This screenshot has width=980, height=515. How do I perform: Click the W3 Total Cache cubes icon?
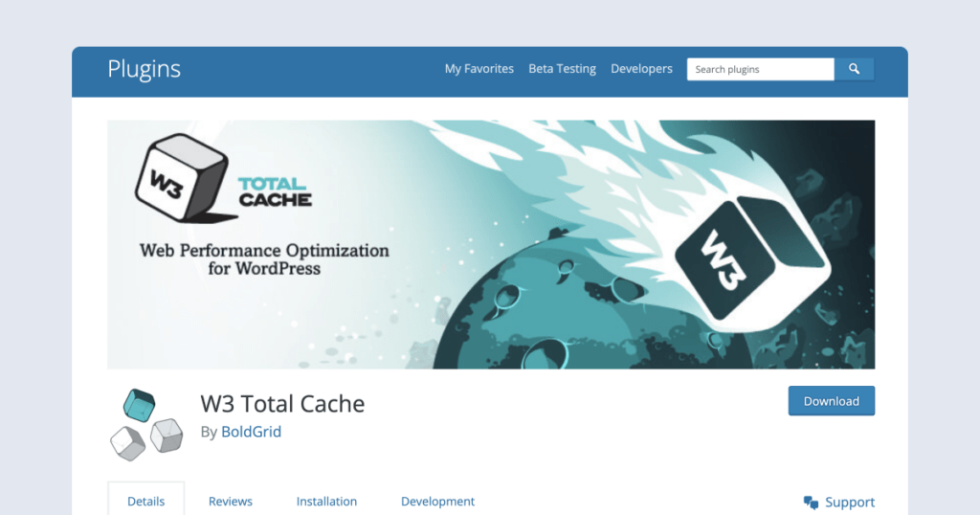click(146, 424)
